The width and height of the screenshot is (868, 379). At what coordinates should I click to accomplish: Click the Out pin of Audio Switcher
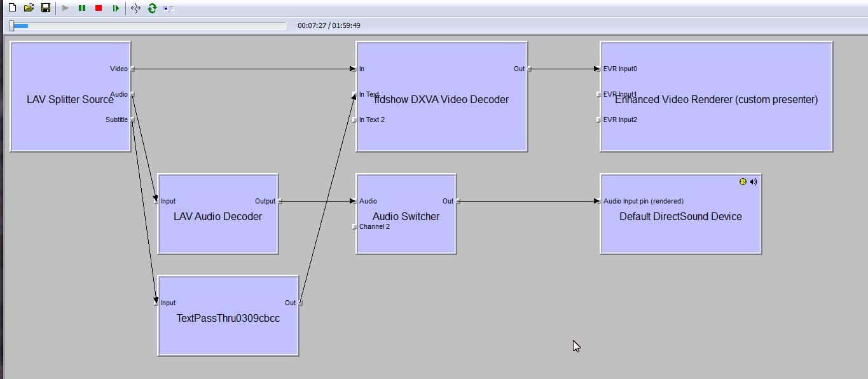click(x=458, y=201)
